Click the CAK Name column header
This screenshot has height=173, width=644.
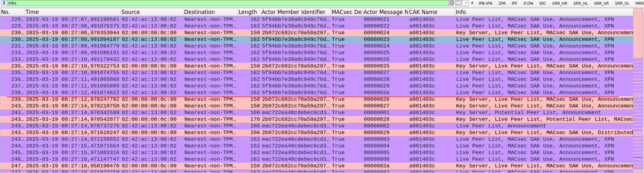[x=431, y=12]
